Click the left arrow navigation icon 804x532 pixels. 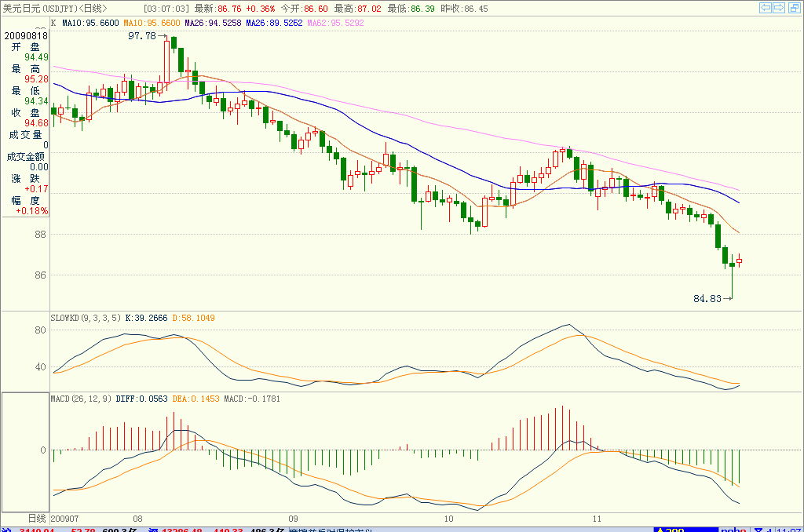(x=766, y=8)
